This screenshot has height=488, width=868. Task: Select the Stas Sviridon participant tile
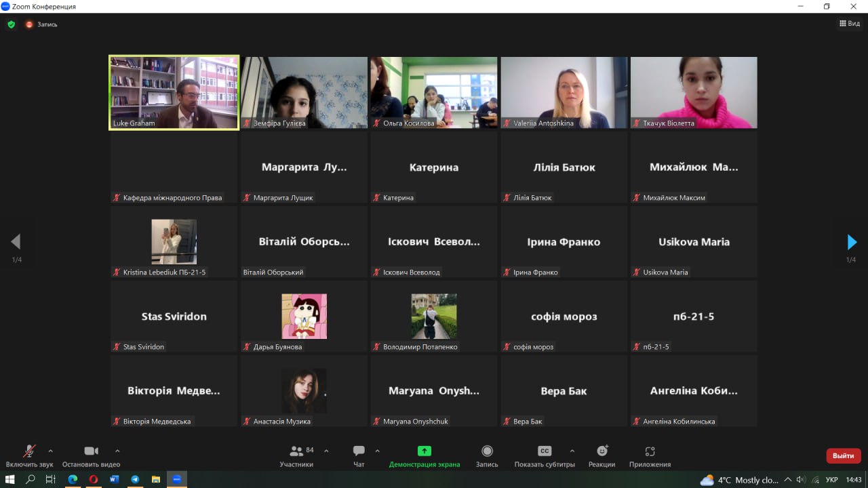coord(174,317)
